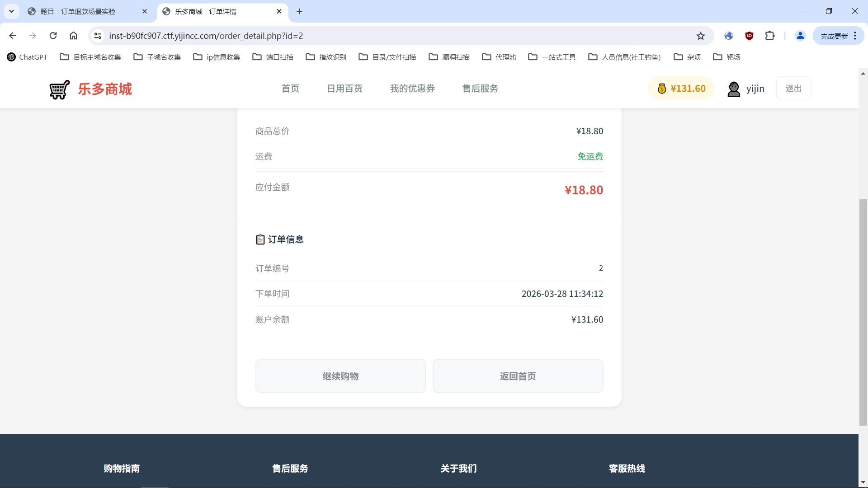Open the 我的优惠券 navigation menu item

tap(412, 89)
